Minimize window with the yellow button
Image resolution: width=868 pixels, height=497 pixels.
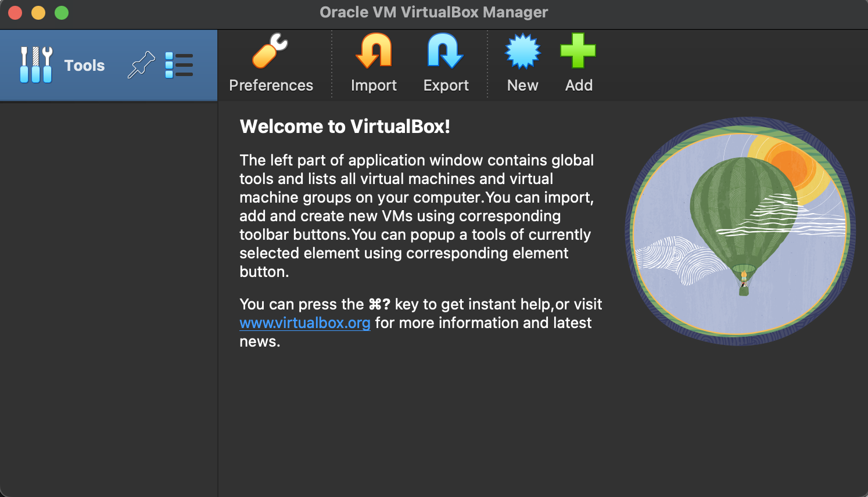coord(38,13)
